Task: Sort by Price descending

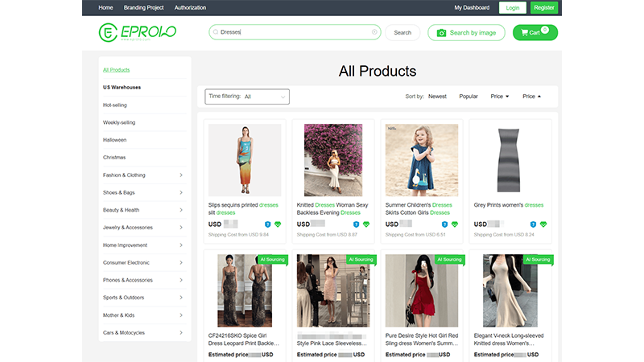Action: [x=500, y=97]
